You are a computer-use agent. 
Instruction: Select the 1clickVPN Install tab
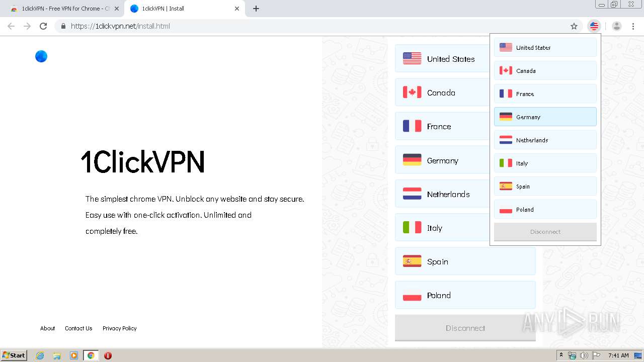pyautogui.click(x=184, y=9)
